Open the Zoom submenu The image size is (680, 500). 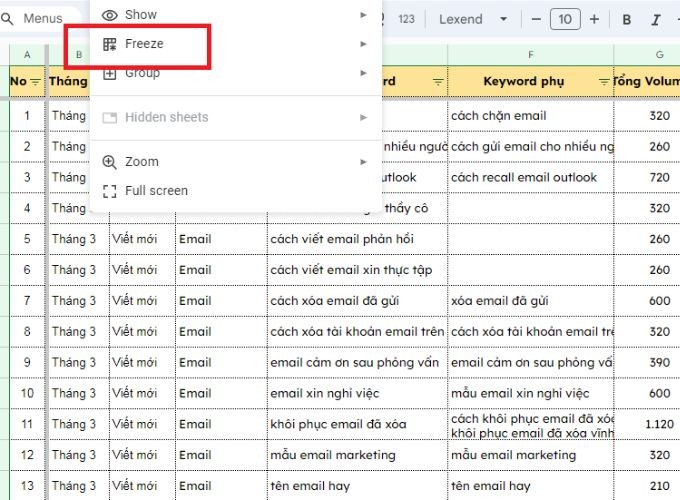click(235, 162)
